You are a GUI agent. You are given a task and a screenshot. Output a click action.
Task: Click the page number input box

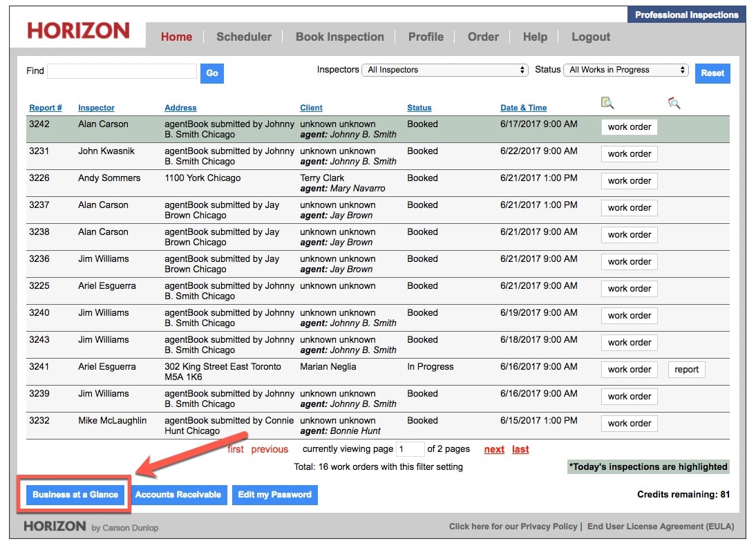pos(410,449)
